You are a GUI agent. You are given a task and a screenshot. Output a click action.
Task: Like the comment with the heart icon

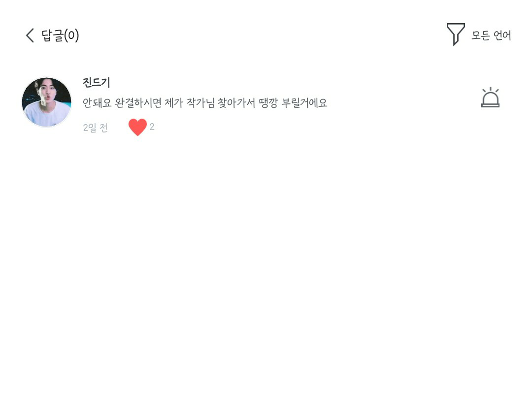[x=137, y=127]
